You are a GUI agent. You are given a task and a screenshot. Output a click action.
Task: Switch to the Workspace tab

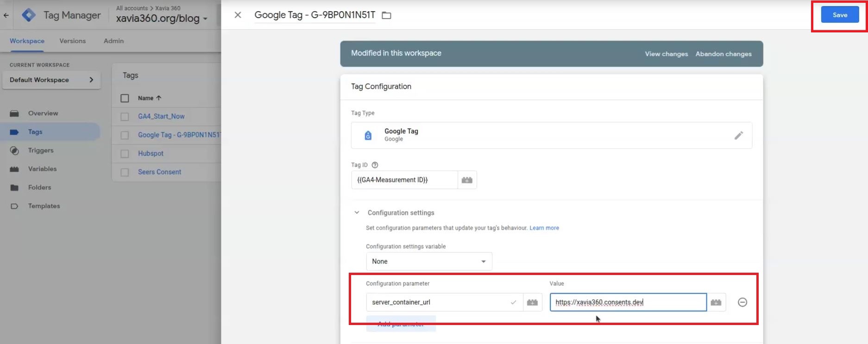click(27, 41)
